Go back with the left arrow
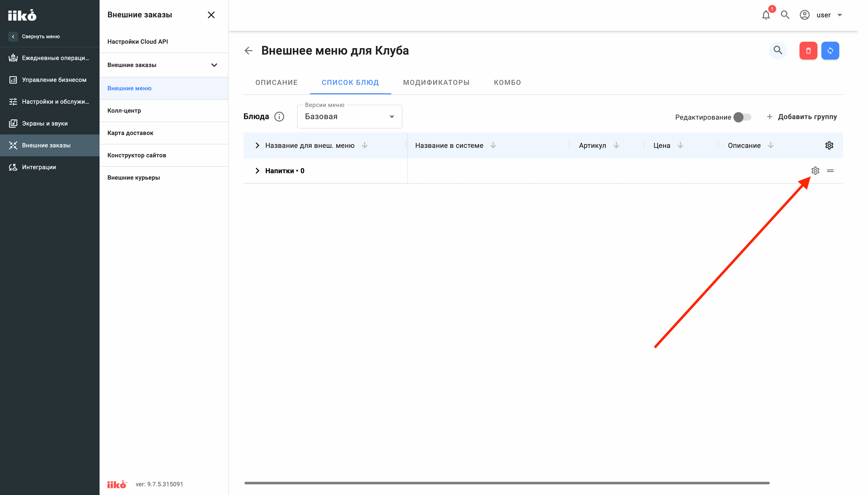 click(x=249, y=50)
